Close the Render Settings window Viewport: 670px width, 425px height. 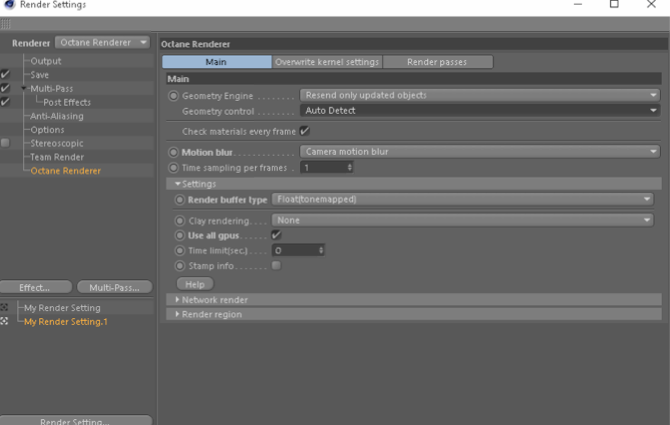(651, 4)
